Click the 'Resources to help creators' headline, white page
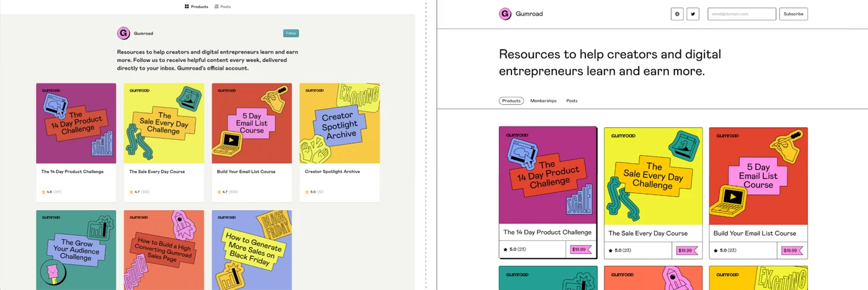 (610, 63)
